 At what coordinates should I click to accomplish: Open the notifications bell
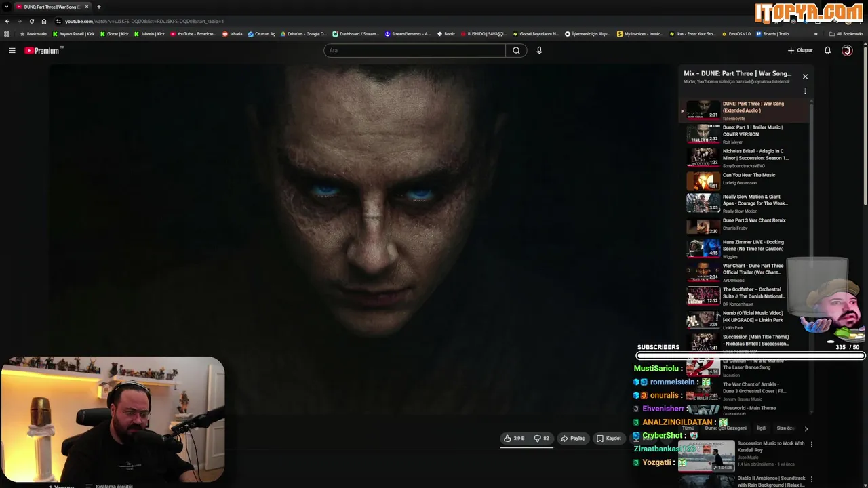click(x=827, y=50)
